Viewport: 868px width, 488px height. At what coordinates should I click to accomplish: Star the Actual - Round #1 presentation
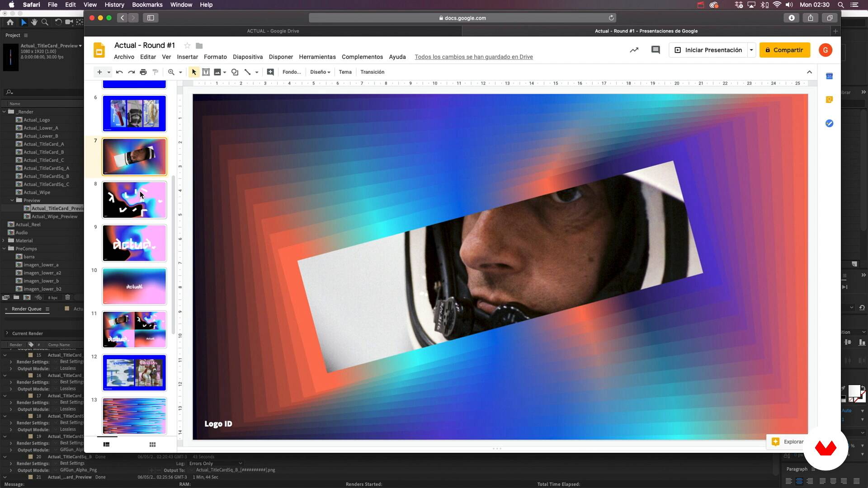point(187,46)
